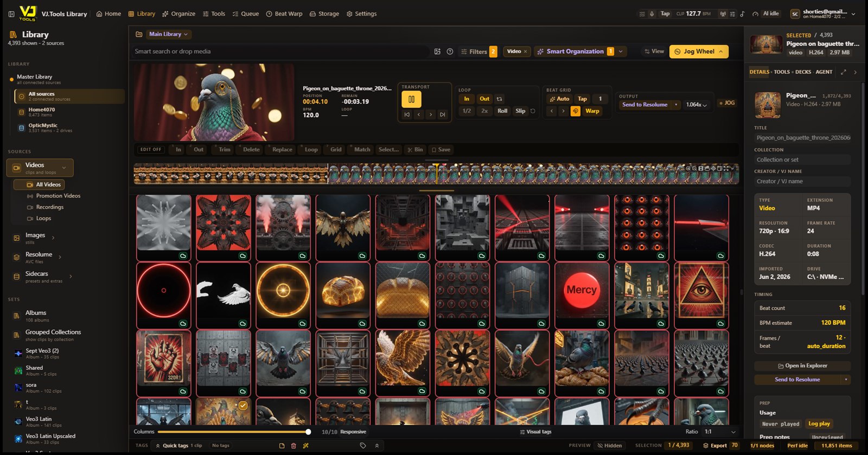
Task: Expand the Resolume section
Action: point(60,257)
